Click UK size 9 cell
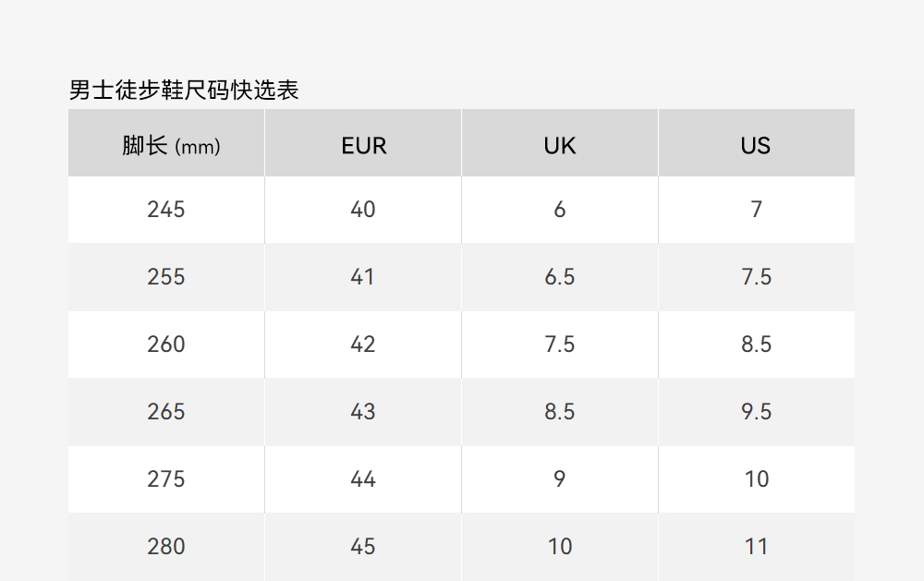 (x=560, y=479)
